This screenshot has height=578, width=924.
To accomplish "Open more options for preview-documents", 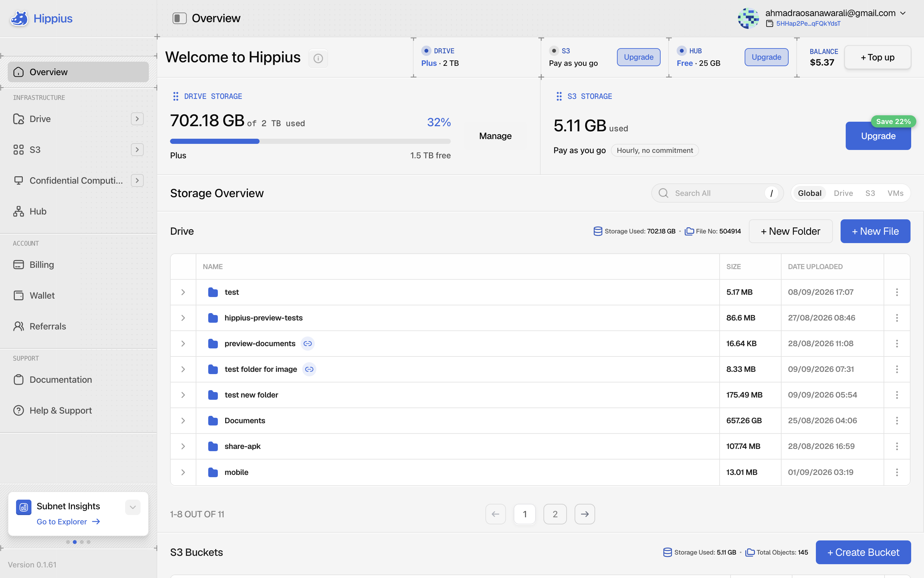I will click(x=897, y=344).
